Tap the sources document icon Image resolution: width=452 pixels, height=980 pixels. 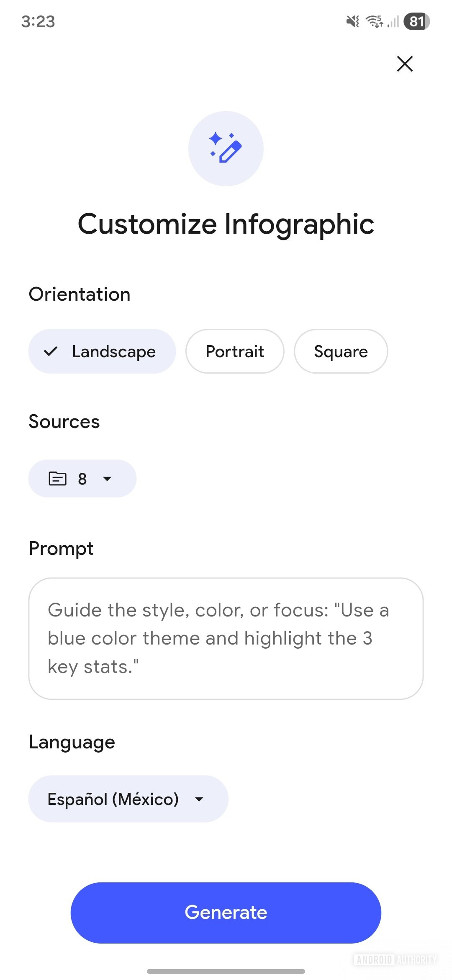click(57, 478)
